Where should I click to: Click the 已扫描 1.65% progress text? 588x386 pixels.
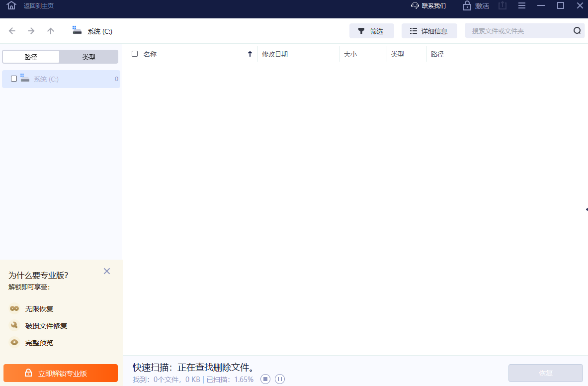coord(230,380)
